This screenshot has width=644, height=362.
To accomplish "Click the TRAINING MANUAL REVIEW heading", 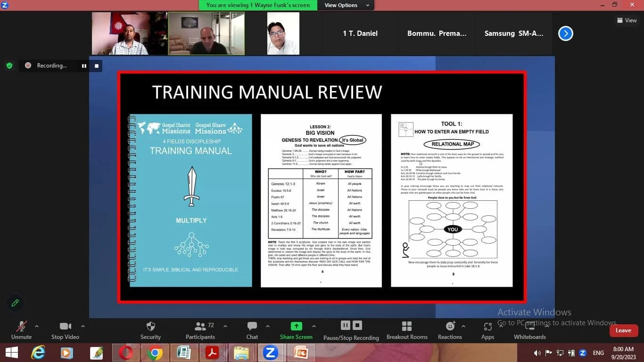I will tap(267, 92).
